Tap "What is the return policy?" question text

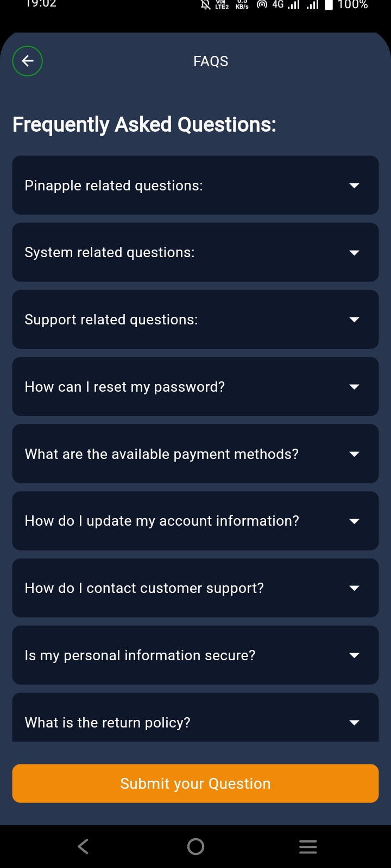(x=108, y=723)
